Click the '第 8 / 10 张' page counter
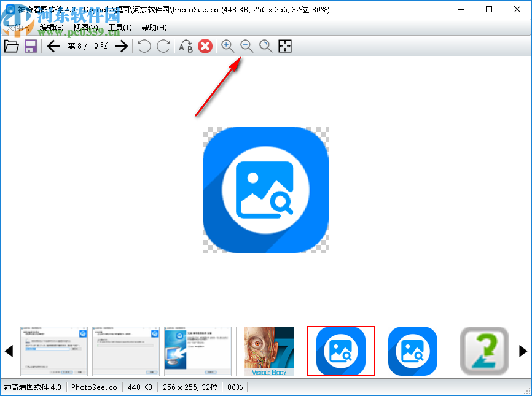Screen dimensions: 532x396 click(87, 46)
